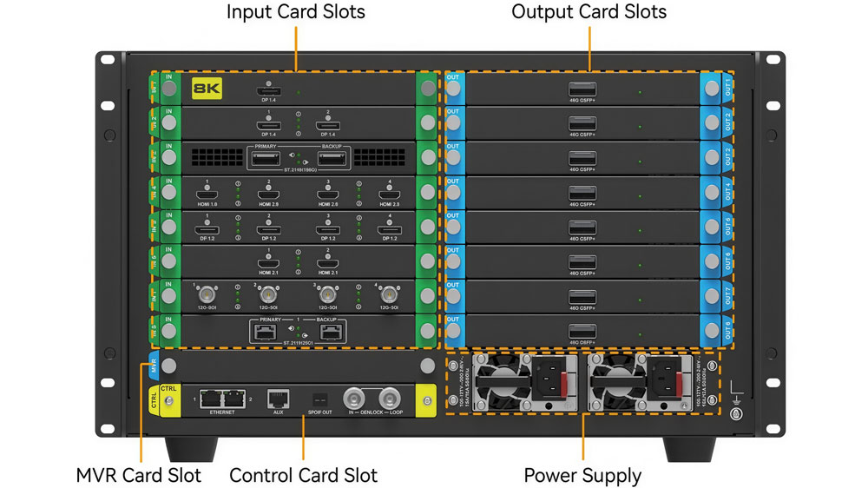Click the "Control Card Slot" label

[303, 476]
